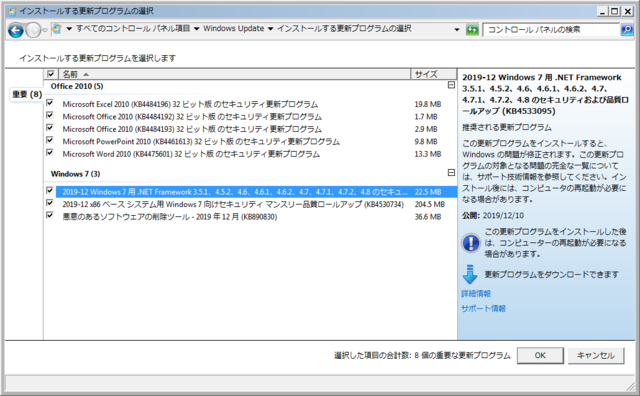Click the Control Panel icon in address bar
The height and width of the screenshot is (396, 640).
click(57, 29)
